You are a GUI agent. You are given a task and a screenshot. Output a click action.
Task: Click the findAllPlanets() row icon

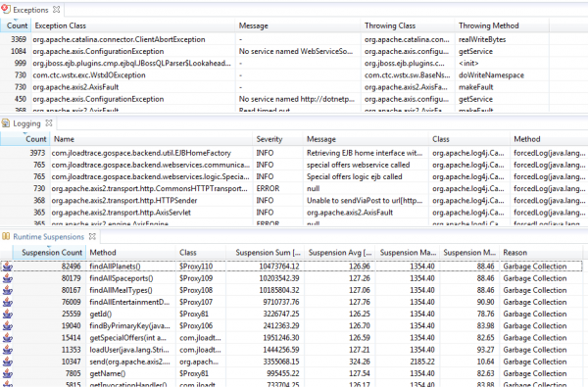[x=7, y=267]
